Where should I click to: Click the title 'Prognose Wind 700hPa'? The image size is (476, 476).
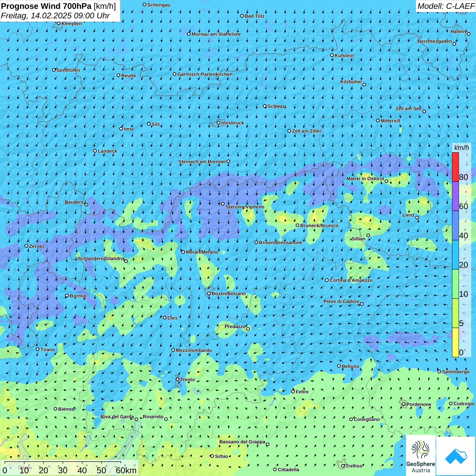tap(46, 6)
